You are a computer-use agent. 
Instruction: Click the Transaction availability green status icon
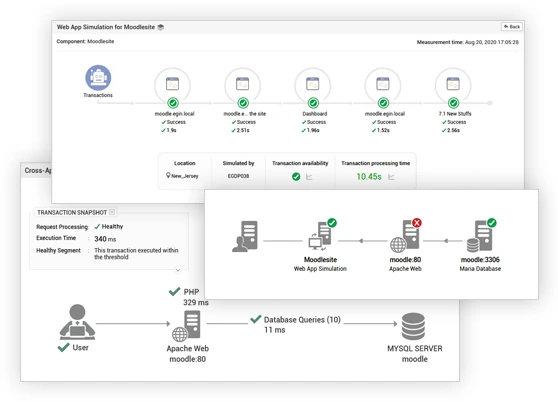pyautogui.click(x=296, y=176)
